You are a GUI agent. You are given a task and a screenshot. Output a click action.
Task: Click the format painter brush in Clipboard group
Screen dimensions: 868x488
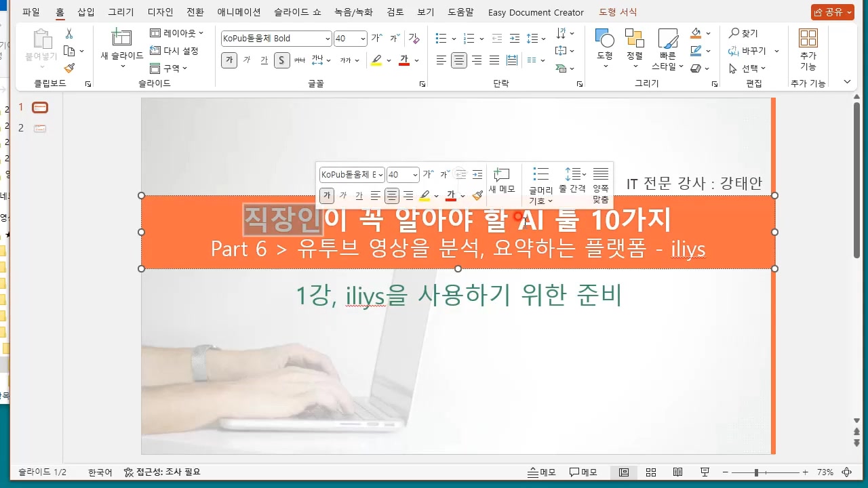69,68
